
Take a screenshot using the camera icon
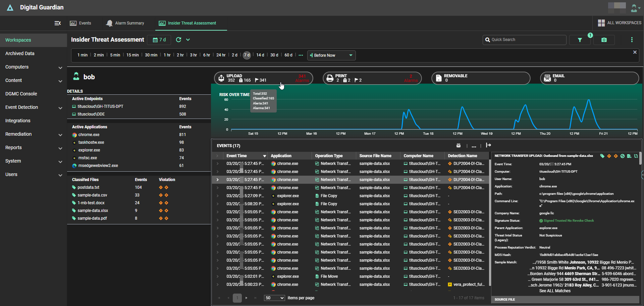[604, 40]
